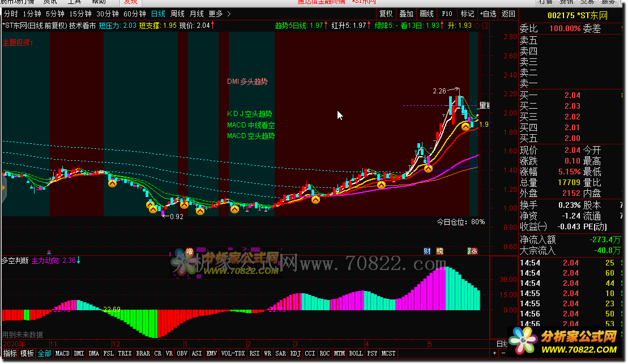The height and width of the screenshot is (364, 628).
Task: Select the SAR indicator
Action: coord(281,353)
